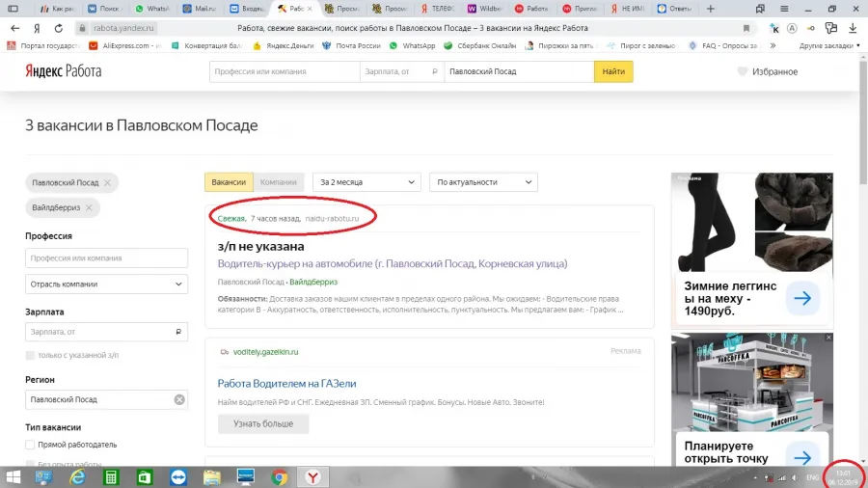Image resolution: width=868 pixels, height=488 pixels.
Task: Select the Компании tab
Action: (279, 182)
